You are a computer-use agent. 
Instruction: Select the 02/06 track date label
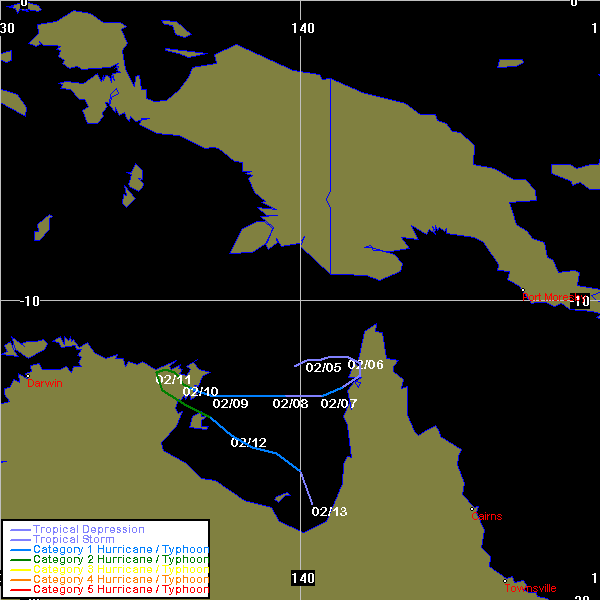click(x=366, y=365)
